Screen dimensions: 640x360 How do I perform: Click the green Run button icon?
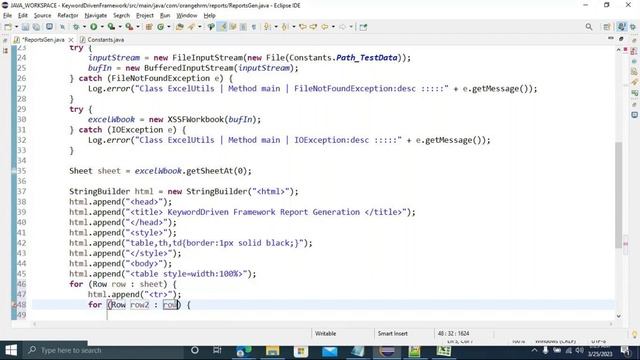(x=93, y=27)
